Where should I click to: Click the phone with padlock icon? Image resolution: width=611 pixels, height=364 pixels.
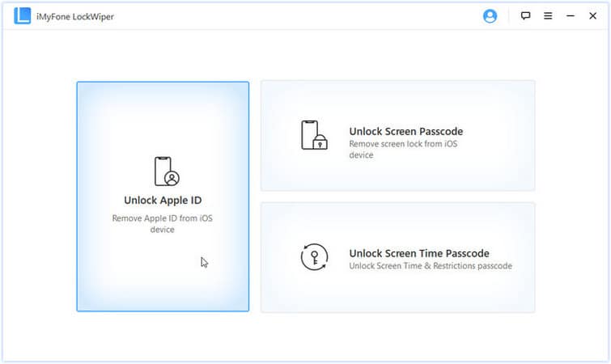pyautogui.click(x=314, y=135)
